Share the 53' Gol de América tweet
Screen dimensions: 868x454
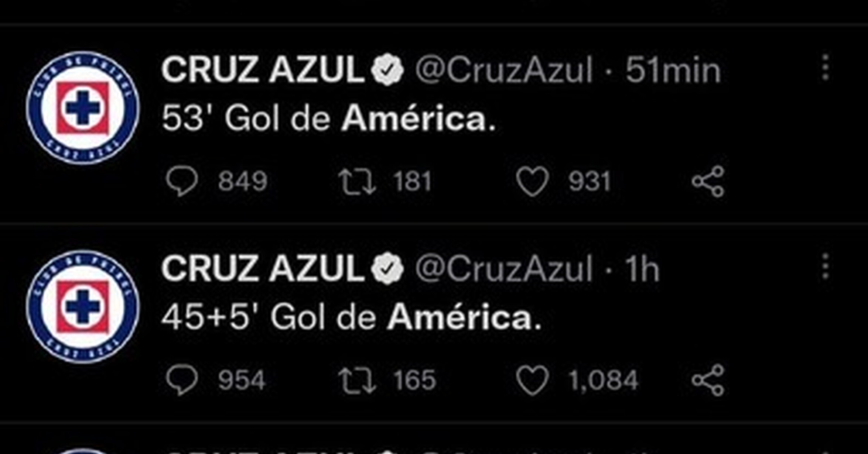[708, 181]
